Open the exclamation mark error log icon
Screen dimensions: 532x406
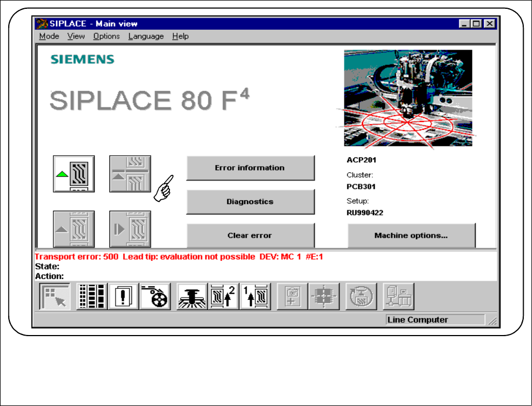click(123, 297)
